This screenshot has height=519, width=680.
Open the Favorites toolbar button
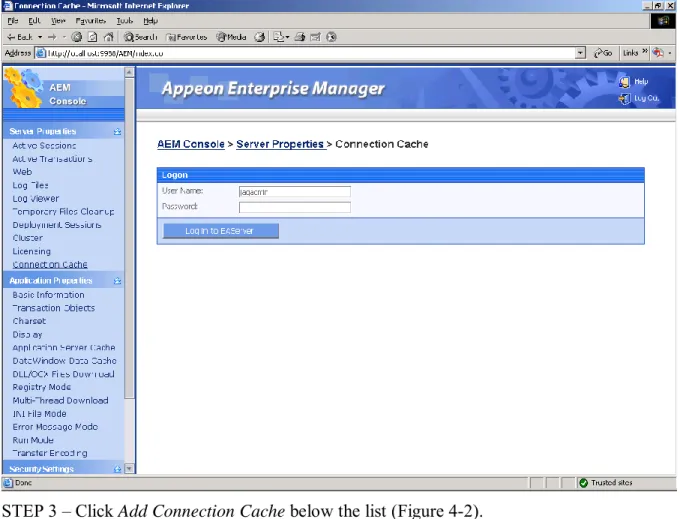(187, 37)
